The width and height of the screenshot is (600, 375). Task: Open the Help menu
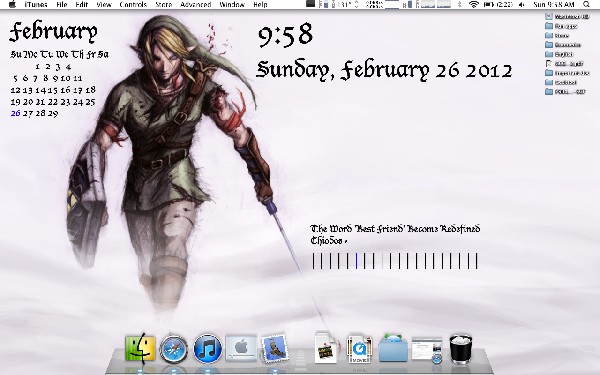260,5
